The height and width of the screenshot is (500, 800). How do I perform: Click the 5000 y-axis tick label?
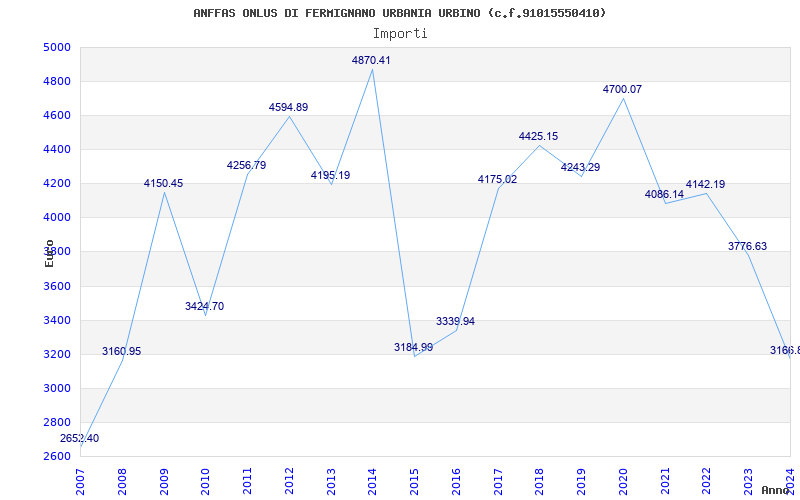(x=57, y=47)
